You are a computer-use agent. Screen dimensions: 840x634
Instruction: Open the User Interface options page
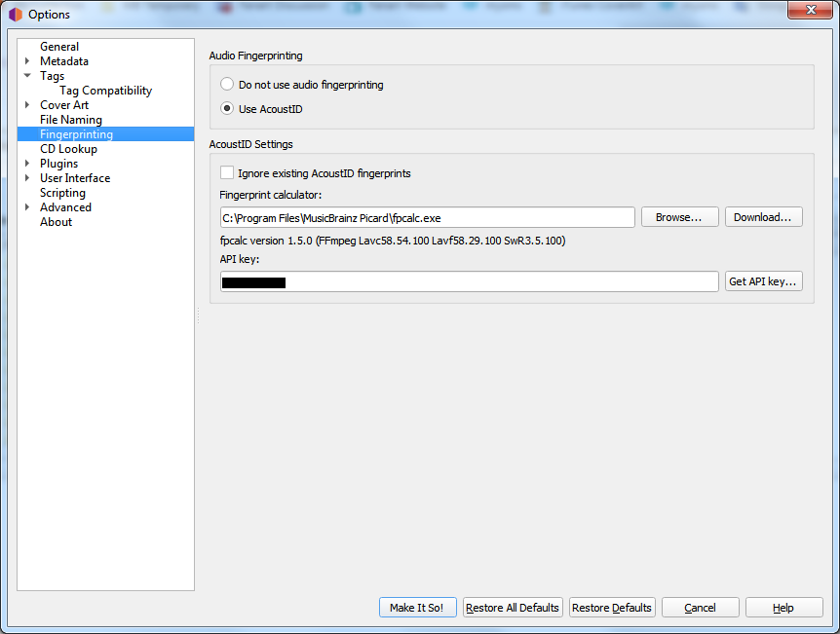click(x=75, y=178)
